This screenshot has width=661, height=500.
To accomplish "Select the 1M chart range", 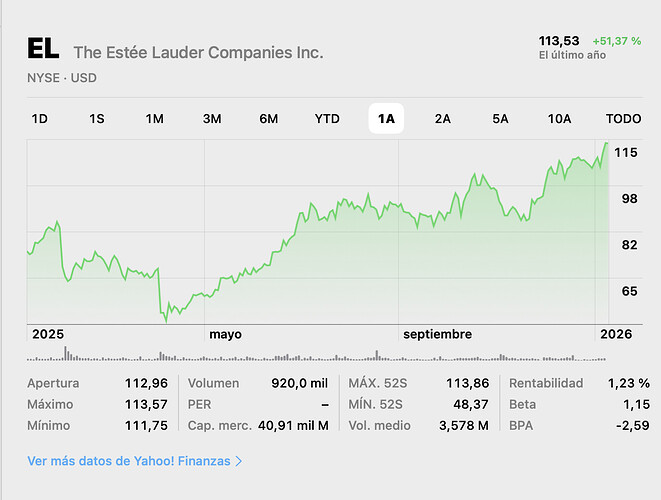I will point(154,119).
